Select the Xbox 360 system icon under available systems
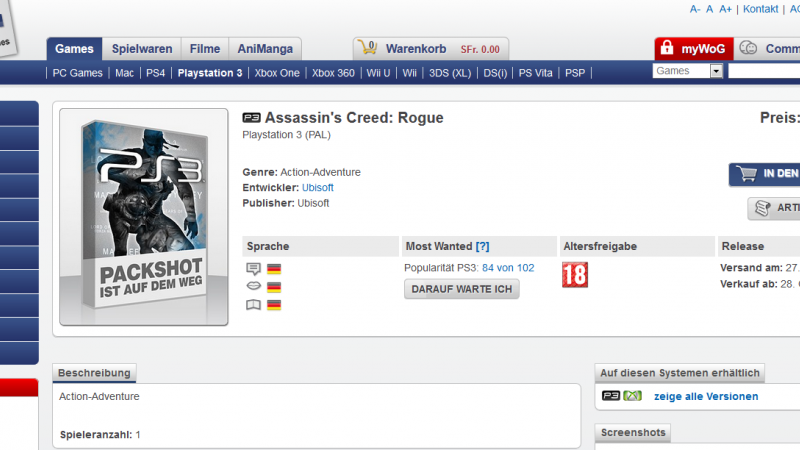Image resolution: width=800 pixels, height=450 pixels. tap(633, 395)
